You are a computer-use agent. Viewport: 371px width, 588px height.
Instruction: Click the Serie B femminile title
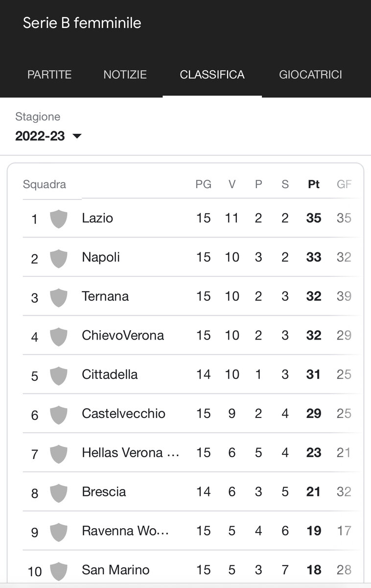[82, 23]
